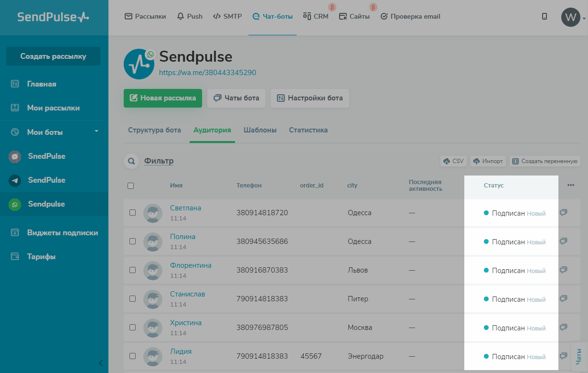The width and height of the screenshot is (588, 373).
Task: Open the Христина contact name link
Action: point(186,323)
